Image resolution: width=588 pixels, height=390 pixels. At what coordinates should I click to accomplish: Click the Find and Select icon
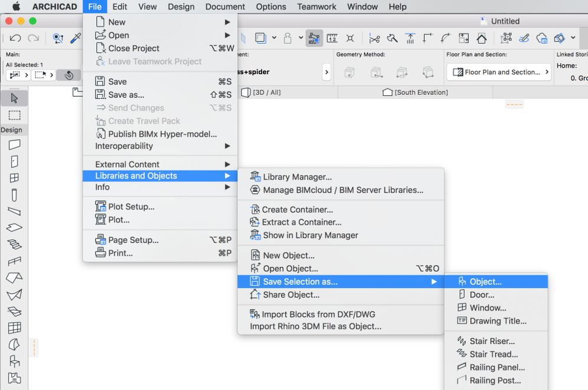(x=58, y=38)
